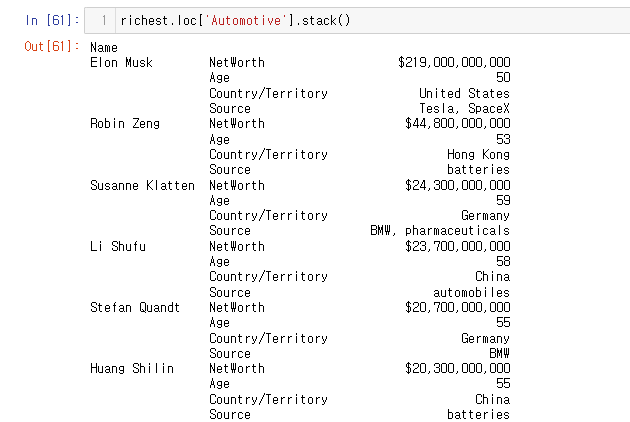The width and height of the screenshot is (630, 422).
Task: Click Elon Musk's age value 50
Action: tap(503, 77)
